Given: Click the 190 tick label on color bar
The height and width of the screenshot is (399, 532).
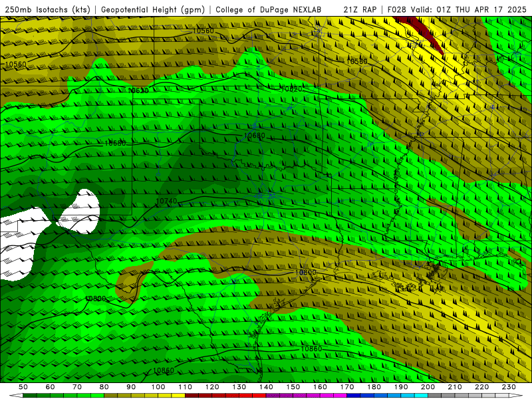Looking at the screenshot, I should click(401, 387).
